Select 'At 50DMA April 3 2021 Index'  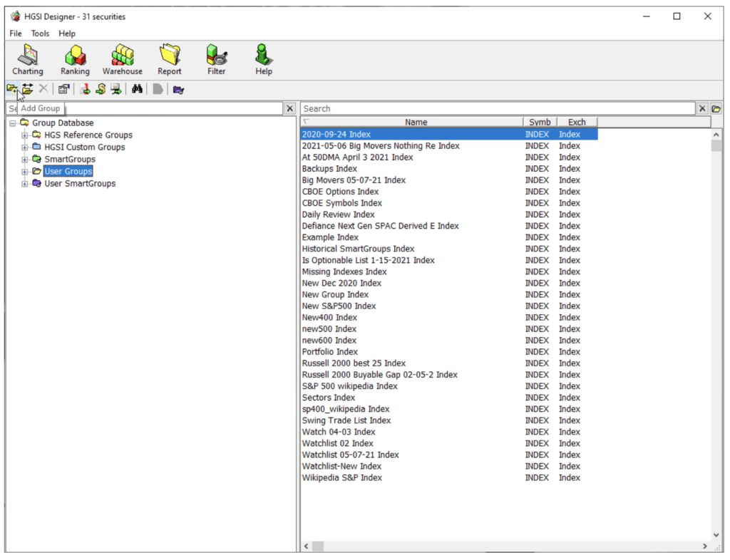(x=449, y=157)
